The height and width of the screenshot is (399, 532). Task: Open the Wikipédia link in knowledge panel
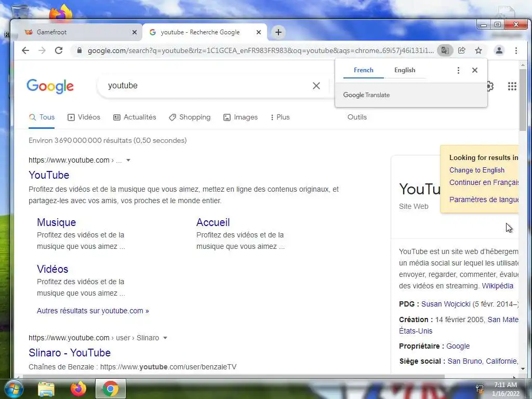[x=497, y=286]
